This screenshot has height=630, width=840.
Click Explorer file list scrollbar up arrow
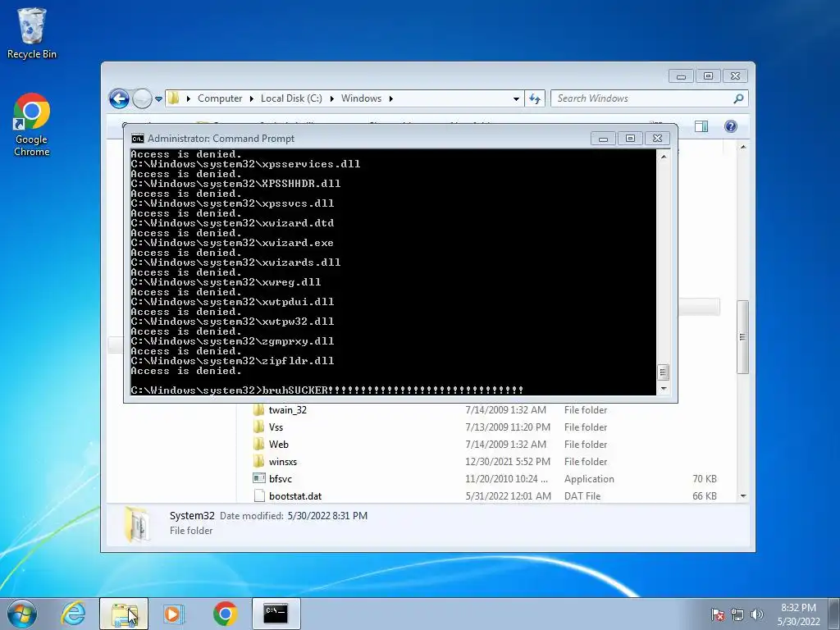pyautogui.click(x=743, y=147)
